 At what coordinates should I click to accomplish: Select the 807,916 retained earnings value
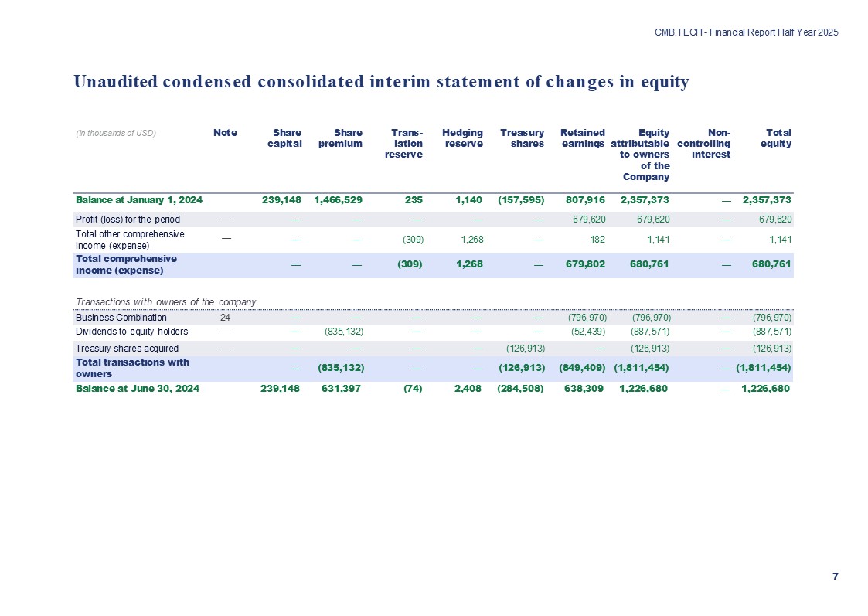pyautogui.click(x=584, y=199)
